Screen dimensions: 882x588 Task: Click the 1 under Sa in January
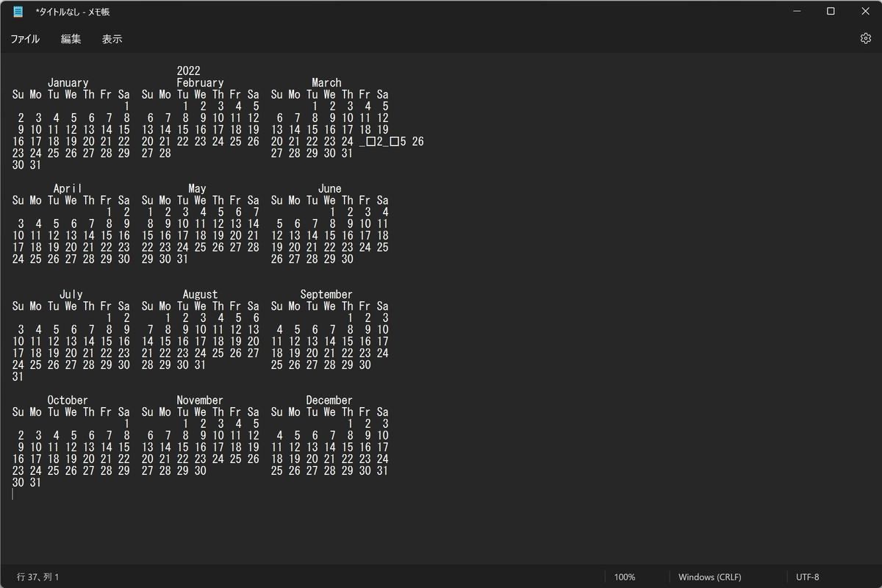[126, 106]
